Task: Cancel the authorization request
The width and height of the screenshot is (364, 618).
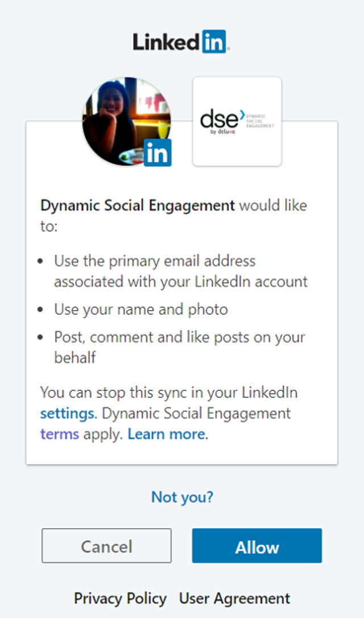Action: 106,546
